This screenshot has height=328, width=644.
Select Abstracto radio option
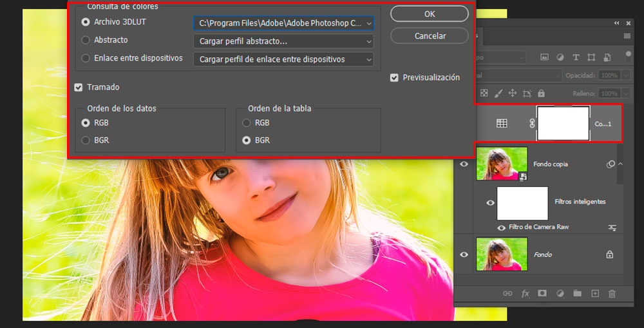coord(86,40)
